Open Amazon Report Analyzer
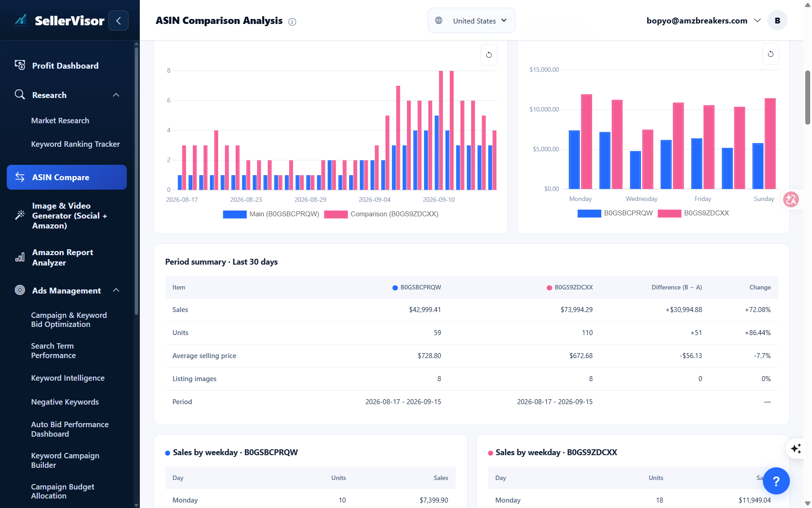 click(63, 257)
